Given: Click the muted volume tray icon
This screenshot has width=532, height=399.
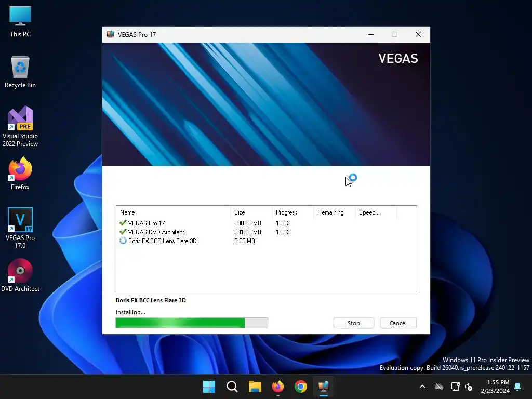Looking at the screenshot, I should point(469,387).
